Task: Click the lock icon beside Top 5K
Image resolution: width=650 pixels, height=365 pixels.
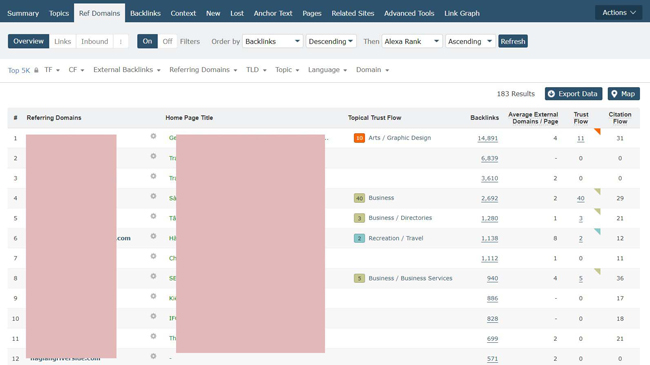Action: click(36, 70)
